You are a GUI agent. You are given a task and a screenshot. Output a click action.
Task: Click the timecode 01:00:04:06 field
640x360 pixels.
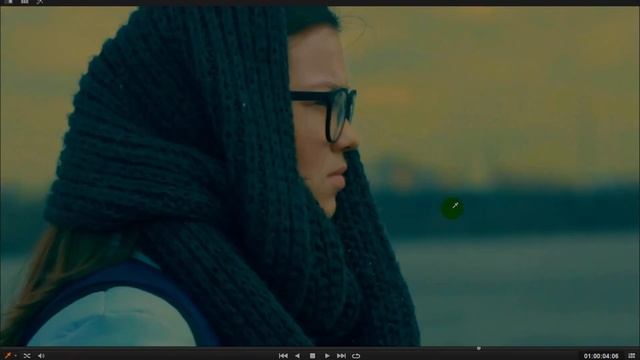[601, 356]
